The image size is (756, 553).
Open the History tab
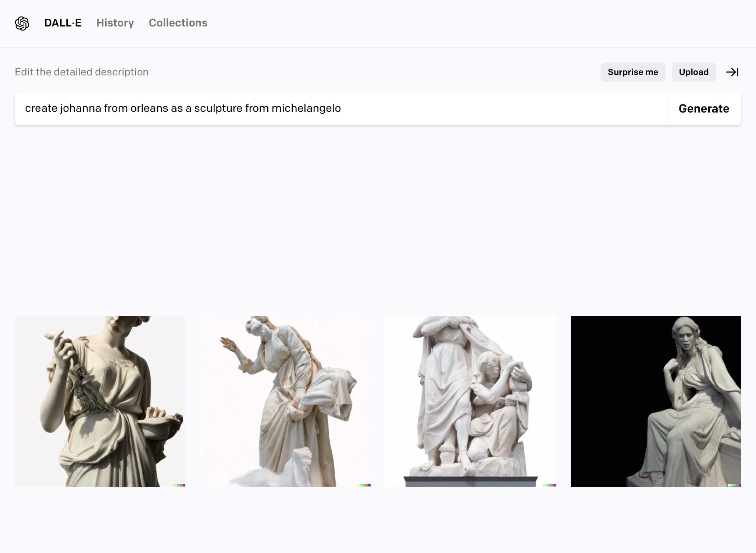pyautogui.click(x=115, y=23)
